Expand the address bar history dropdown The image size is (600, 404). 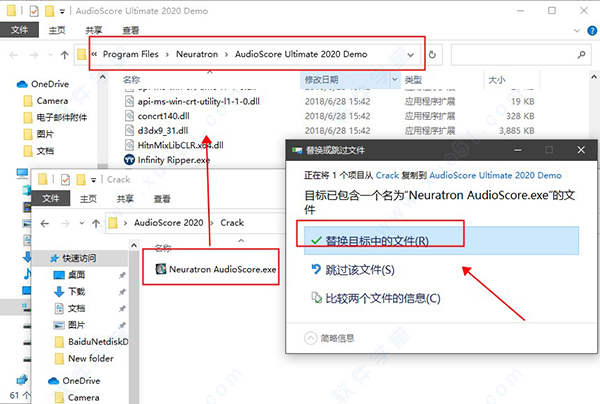410,55
